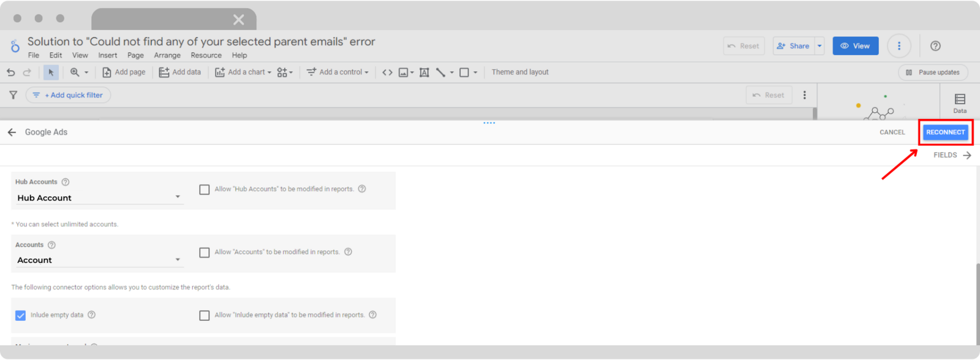The width and height of the screenshot is (980, 360).
Task: Open the zoom level dropdown
Action: click(80, 72)
